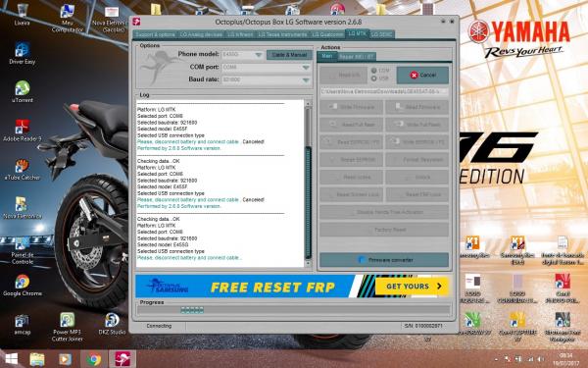
Task: Expand the Phone model dropdown
Action: 259,55
